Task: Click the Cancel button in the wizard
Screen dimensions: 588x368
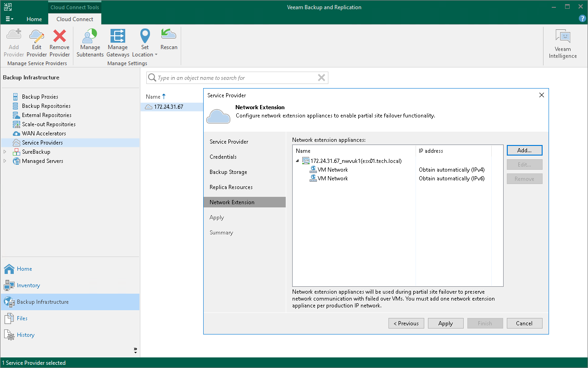Action: click(x=525, y=323)
